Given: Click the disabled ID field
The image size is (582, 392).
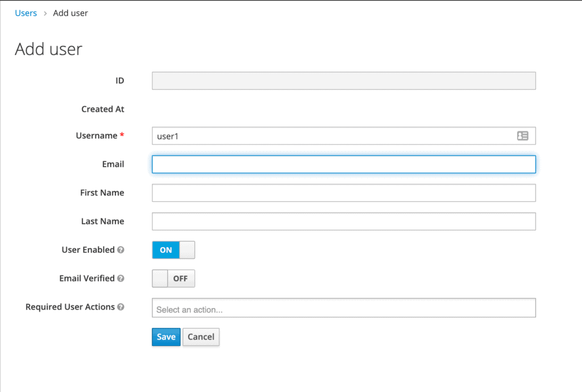Looking at the screenshot, I should pos(344,81).
